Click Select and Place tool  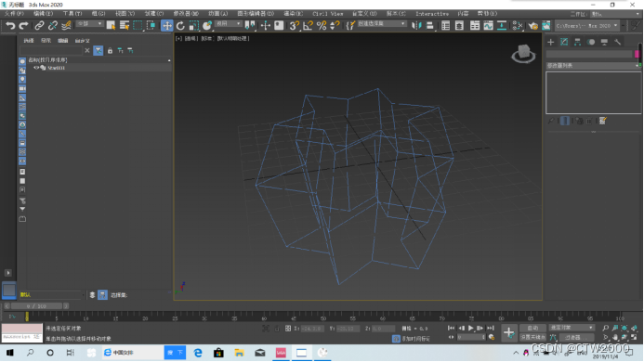click(x=207, y=26)
